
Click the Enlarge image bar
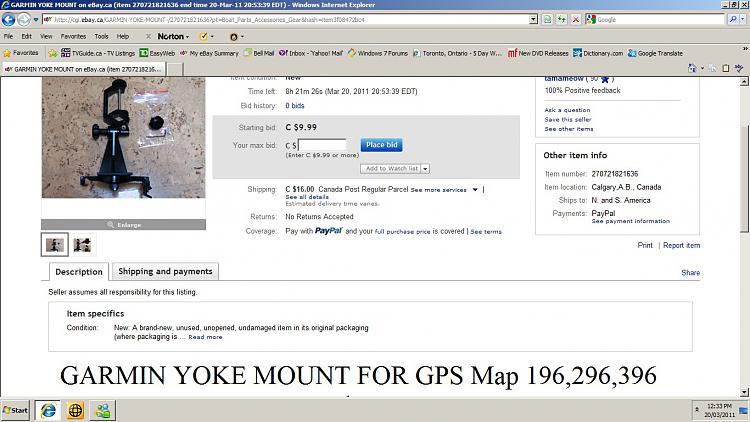click(x=123, y=224)
